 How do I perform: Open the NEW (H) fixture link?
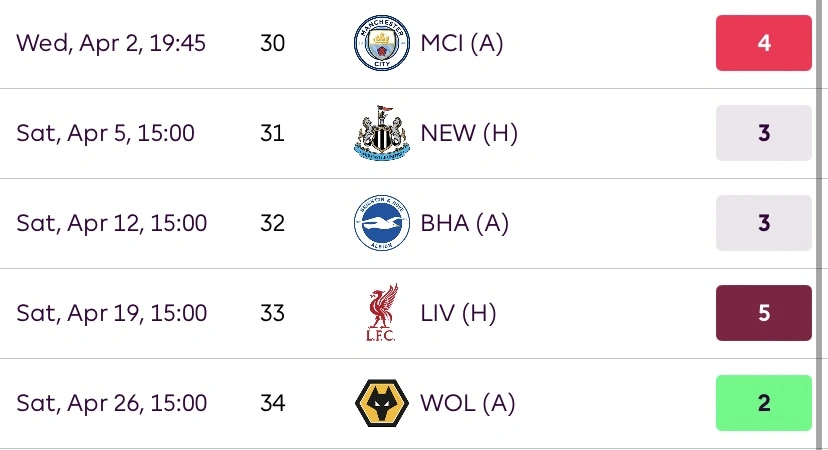coord(469,133)
